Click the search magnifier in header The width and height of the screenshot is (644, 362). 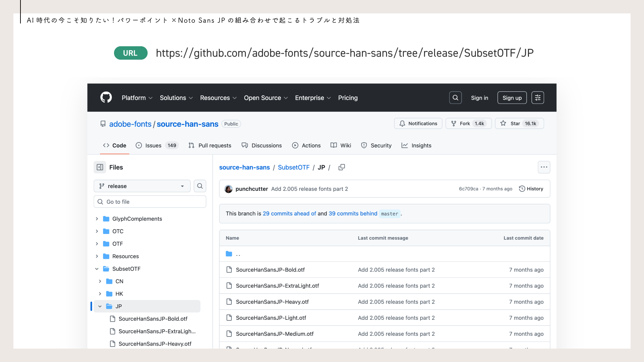[455, 98]
